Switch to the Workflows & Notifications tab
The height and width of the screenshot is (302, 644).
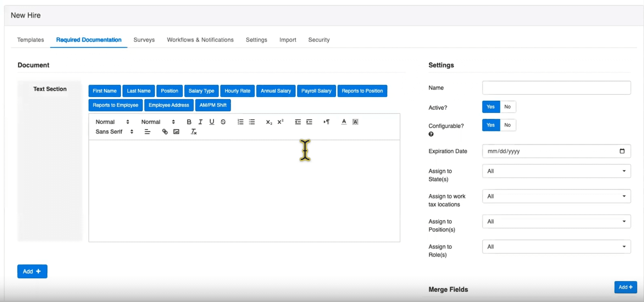(x=200, y=40)
